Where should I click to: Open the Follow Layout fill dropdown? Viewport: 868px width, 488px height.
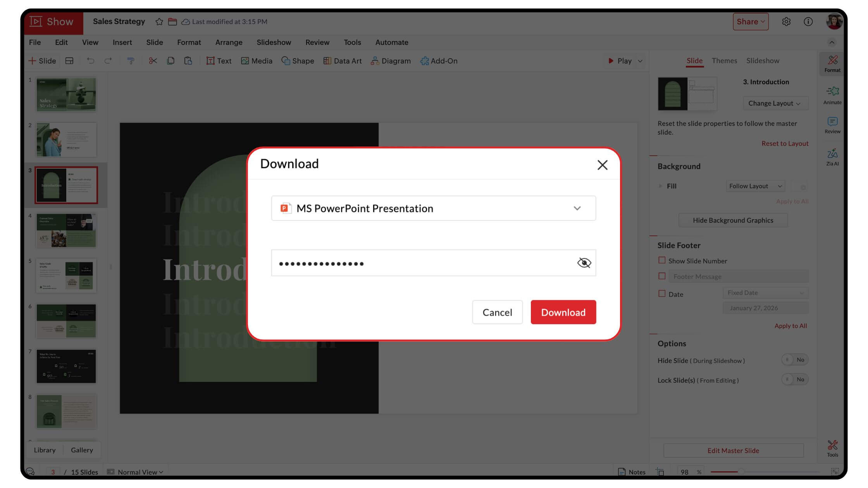click(755, 186)
